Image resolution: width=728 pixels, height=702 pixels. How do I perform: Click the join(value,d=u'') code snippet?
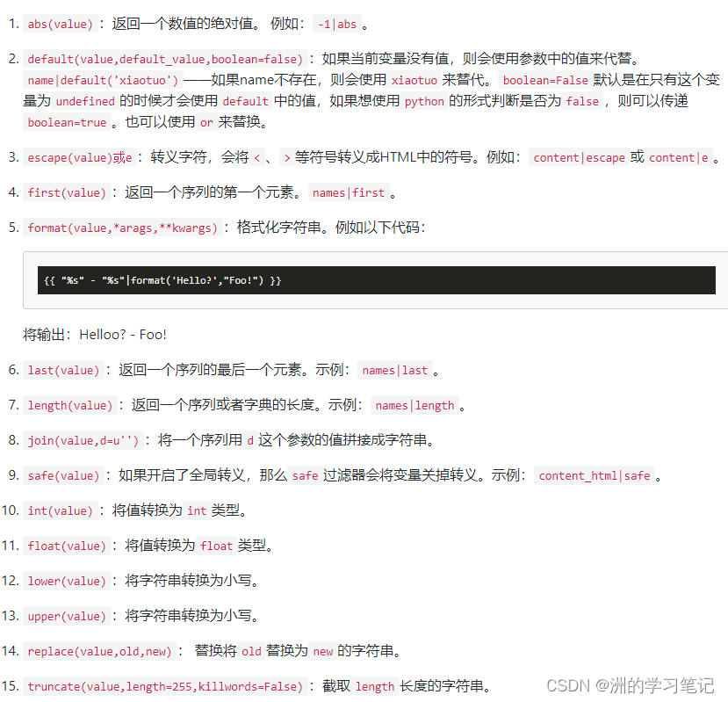tap(83, 440)
